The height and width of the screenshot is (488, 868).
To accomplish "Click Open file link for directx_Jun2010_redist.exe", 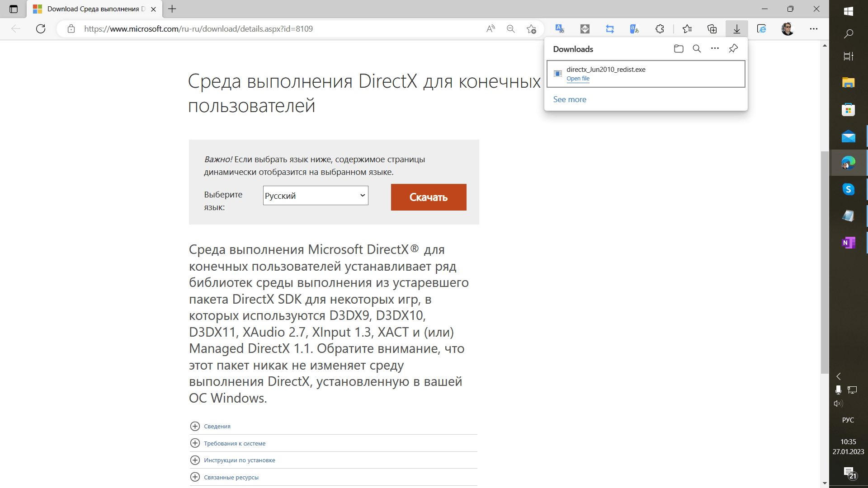I will coord(578,79).
